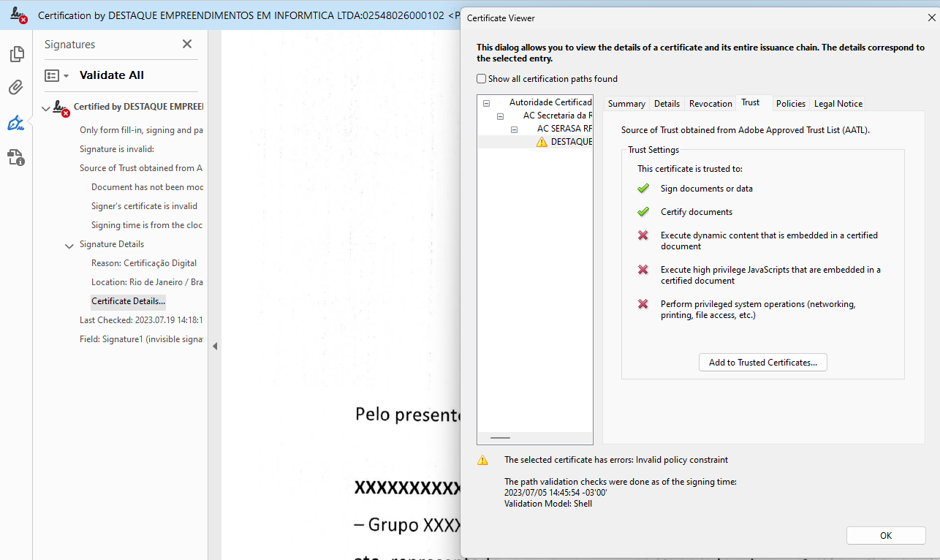Open the Attachments paperclip panel
The image size is (940, 560).
pos(15,87)
